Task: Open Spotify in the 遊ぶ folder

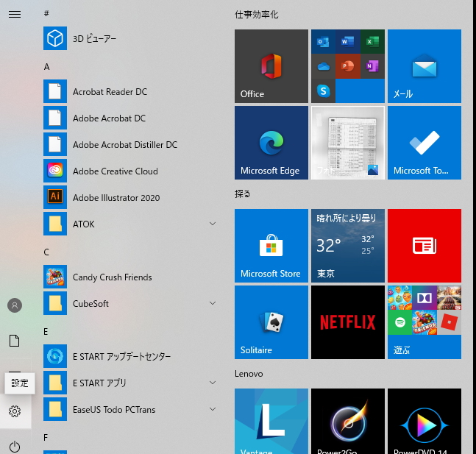Action: (x=399, y=322)
